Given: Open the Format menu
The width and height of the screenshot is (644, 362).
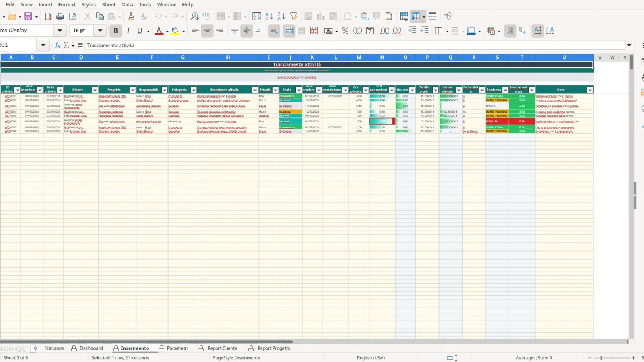Looking at the screenshot, I should tap(67, 4).
